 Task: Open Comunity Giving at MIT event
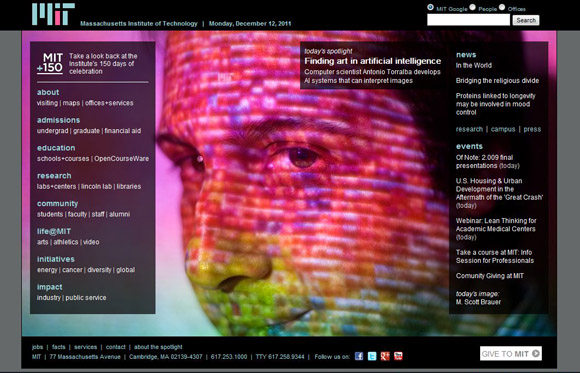click(490, 276)
